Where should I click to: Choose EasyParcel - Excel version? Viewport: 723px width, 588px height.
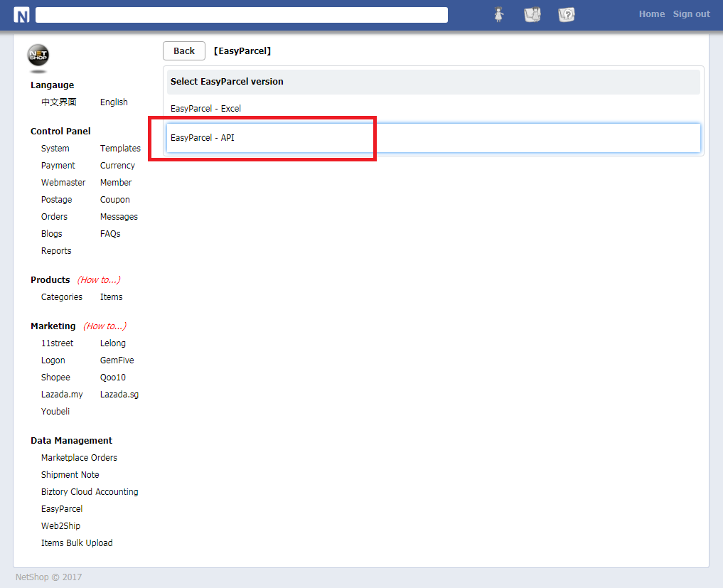434,108
